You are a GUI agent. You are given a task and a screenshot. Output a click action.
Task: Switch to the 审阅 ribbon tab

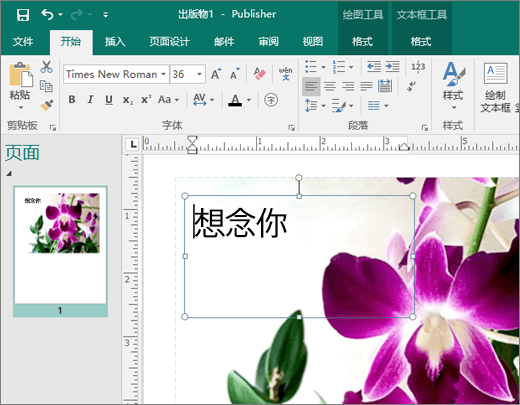(x=268, y=42)
